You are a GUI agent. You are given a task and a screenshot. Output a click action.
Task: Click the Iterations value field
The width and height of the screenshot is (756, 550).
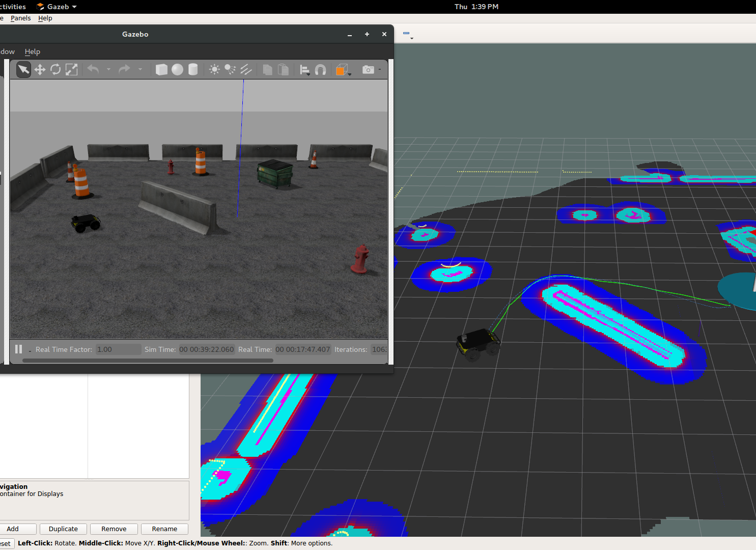[379, 349]
